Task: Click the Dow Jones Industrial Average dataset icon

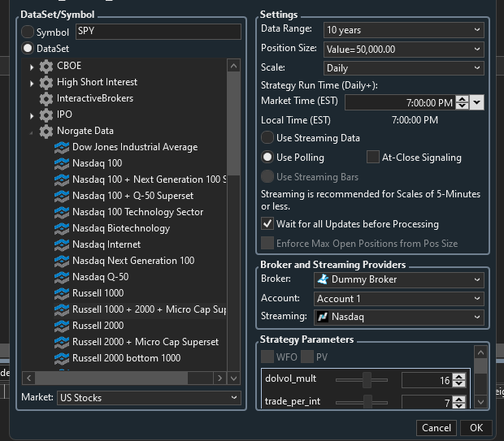Action: coord(62,148)
